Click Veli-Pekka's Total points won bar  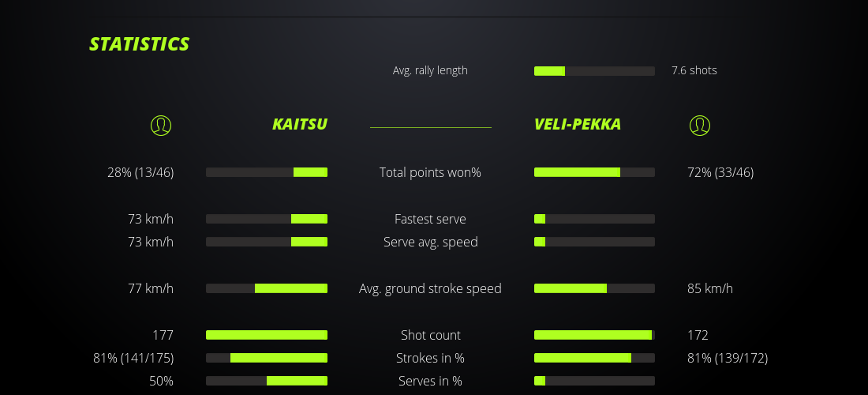[594, 172]
